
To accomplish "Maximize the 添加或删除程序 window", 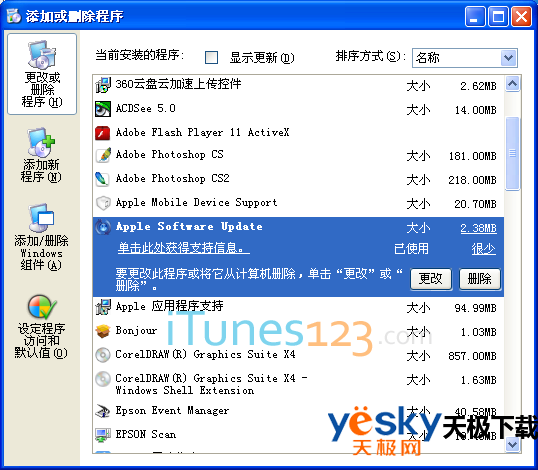I will click(498, 16).
